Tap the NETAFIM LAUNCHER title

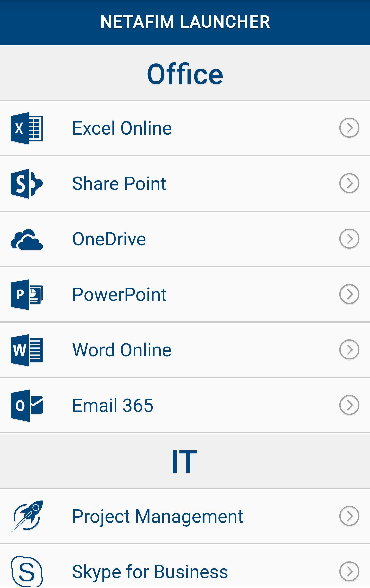pos(185,22)
